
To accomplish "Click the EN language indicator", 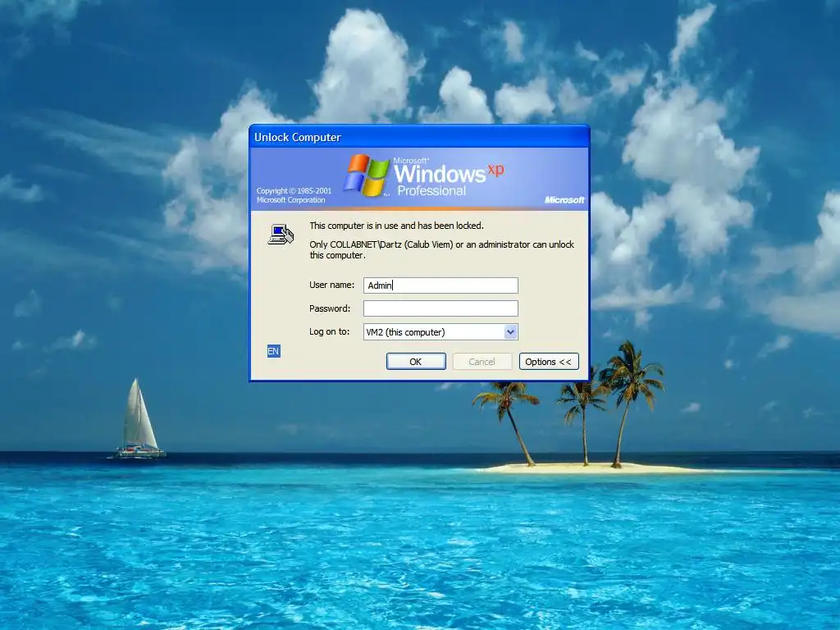I will (273, 351).
